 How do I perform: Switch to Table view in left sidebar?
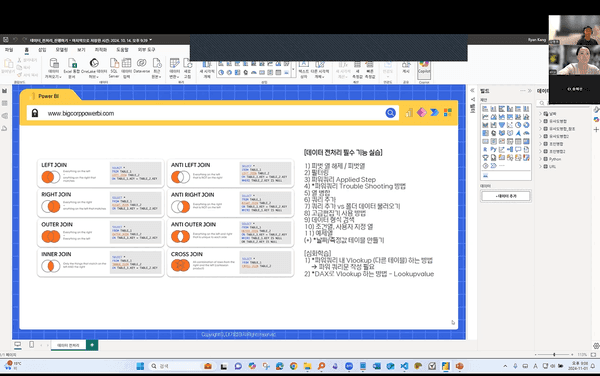point(5,103)
